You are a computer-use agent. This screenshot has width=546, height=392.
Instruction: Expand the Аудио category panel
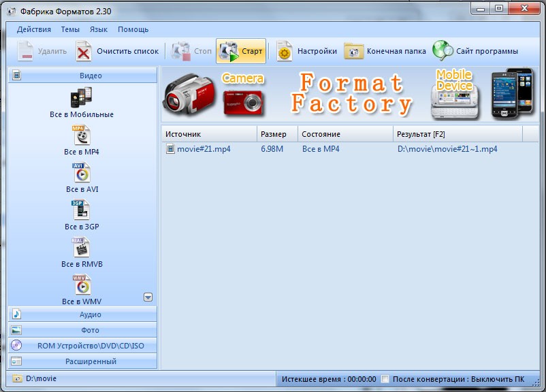pos(83,314)
